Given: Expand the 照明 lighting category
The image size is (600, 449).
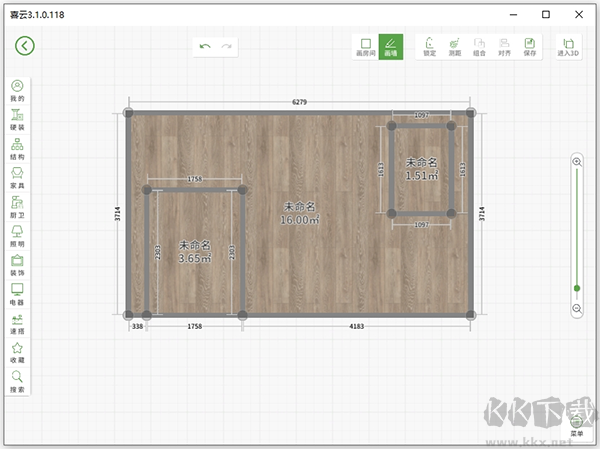Looking at the screenshot, I should click(17, 236).
